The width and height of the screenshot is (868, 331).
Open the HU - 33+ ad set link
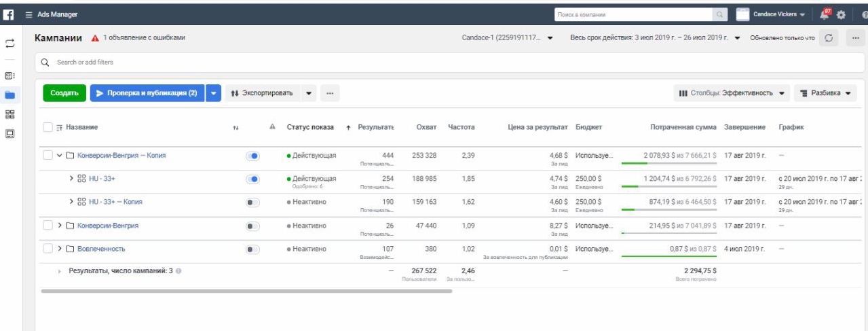[x=103, y=179]
